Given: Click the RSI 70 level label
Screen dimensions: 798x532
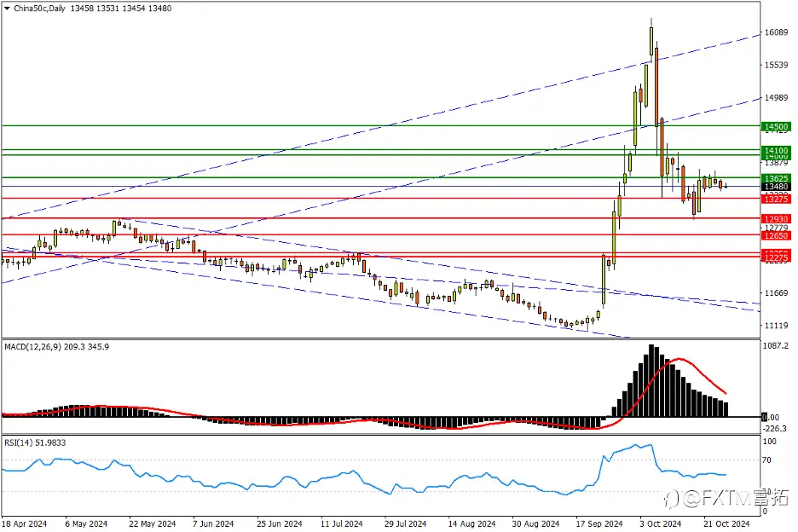Looking at the screenshot, I should coord(766,460).
